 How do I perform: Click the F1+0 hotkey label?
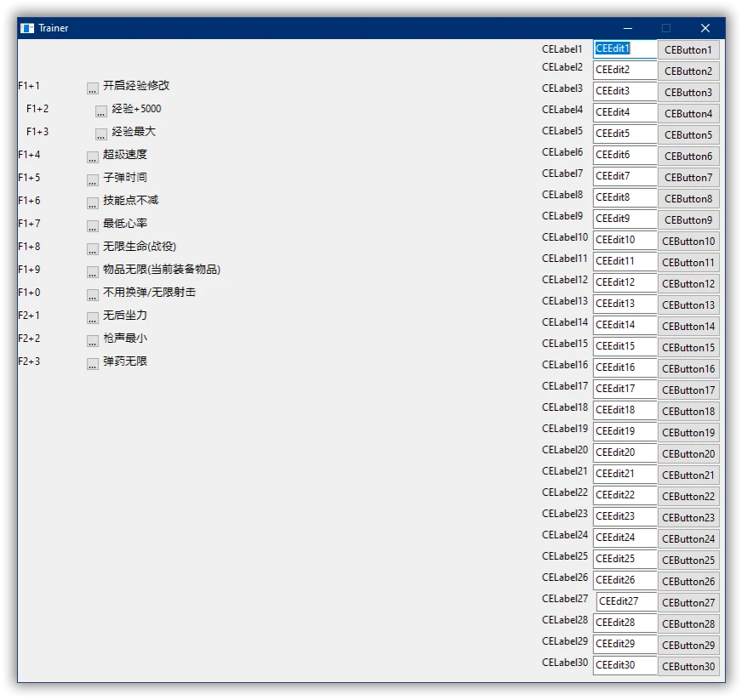click(29, 293)
